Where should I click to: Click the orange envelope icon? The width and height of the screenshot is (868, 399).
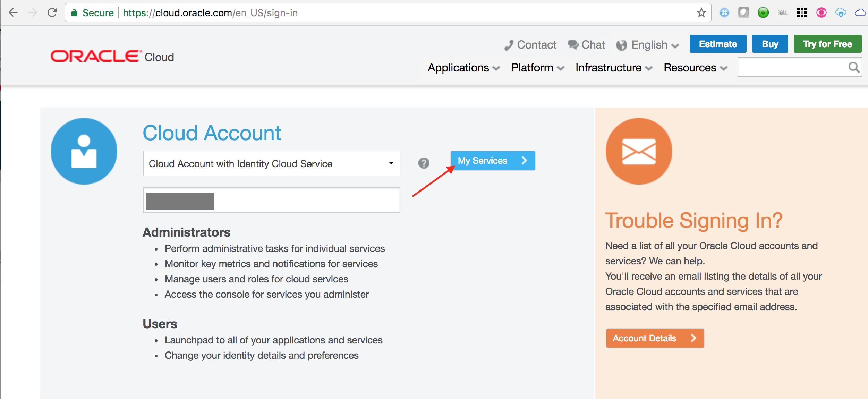click(x=639, y=151)
